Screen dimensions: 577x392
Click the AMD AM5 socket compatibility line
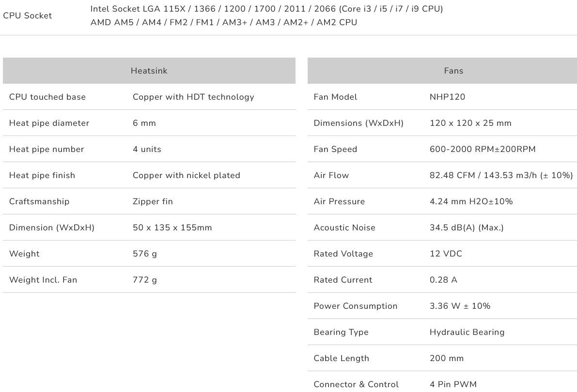coord(223,22)
